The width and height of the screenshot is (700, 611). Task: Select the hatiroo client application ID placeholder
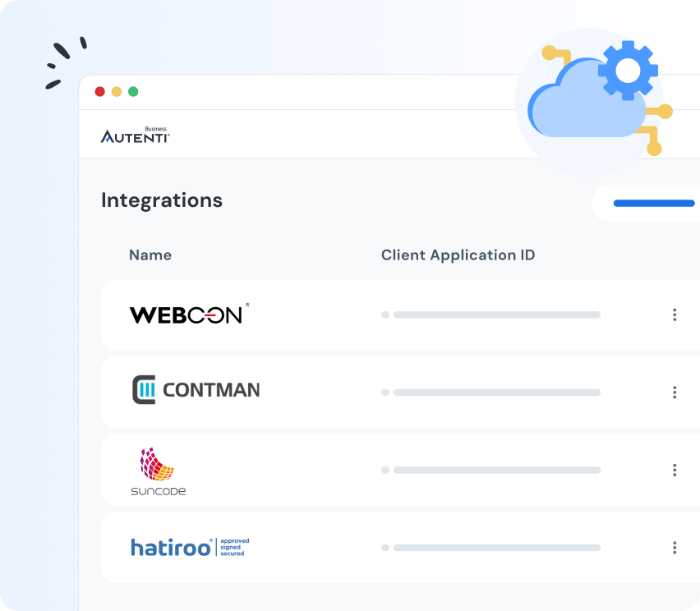pyautogui.click(x=490, y=548)
